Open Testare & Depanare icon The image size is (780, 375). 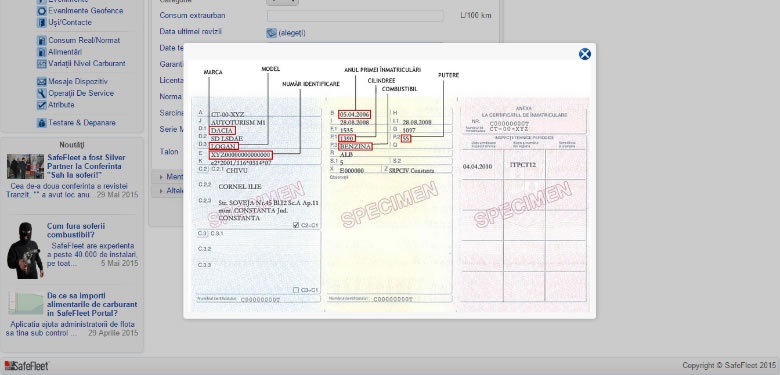click(42, 123)
